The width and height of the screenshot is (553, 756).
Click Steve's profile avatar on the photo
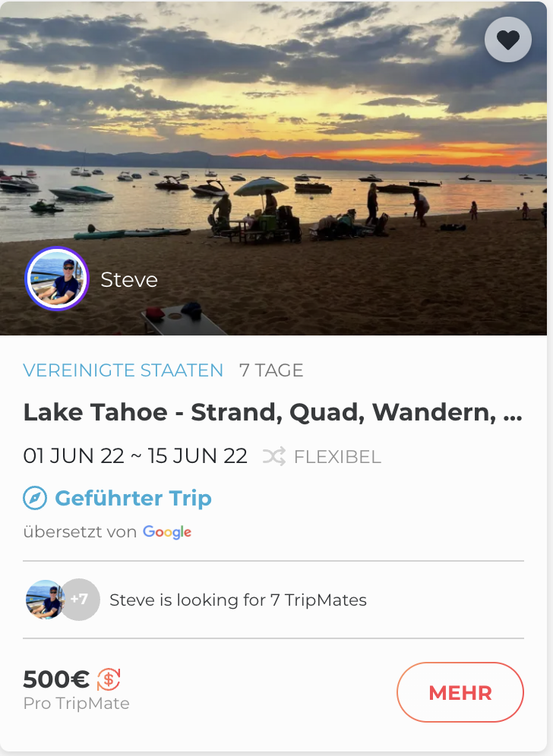[57, 279]
